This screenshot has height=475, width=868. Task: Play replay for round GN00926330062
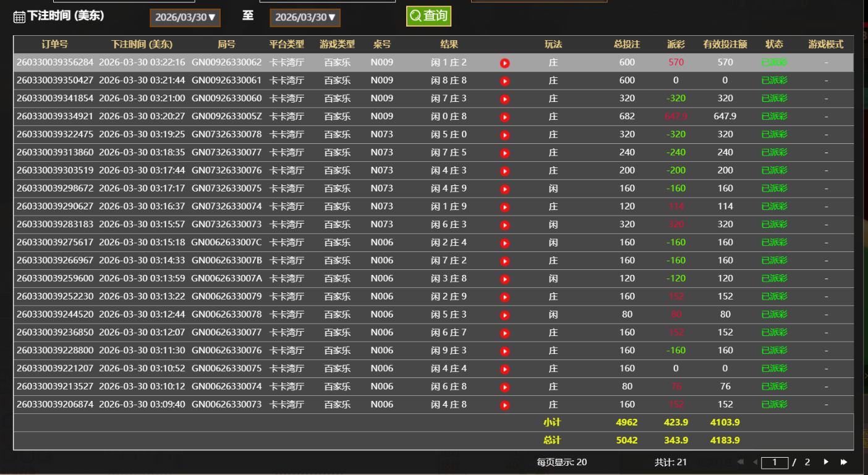point(504,63)
